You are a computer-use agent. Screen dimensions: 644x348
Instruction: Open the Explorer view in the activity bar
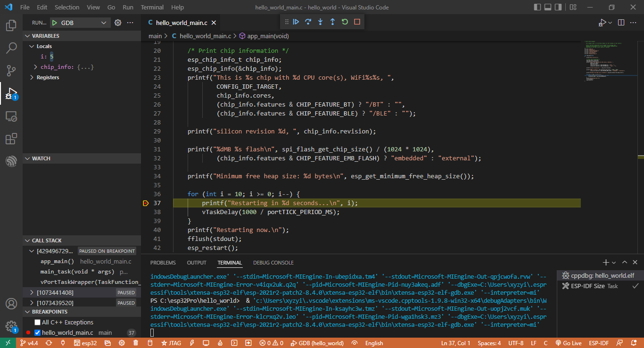11,25
